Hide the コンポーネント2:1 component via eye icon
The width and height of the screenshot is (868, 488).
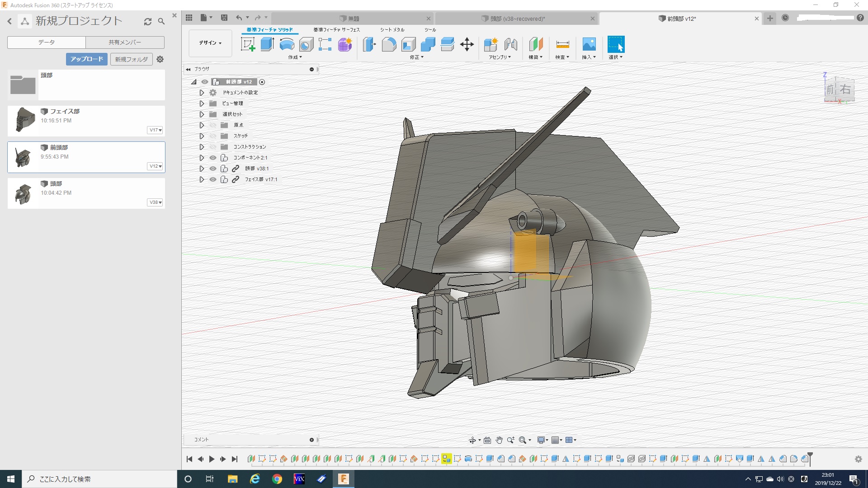[x=213, y=158]
